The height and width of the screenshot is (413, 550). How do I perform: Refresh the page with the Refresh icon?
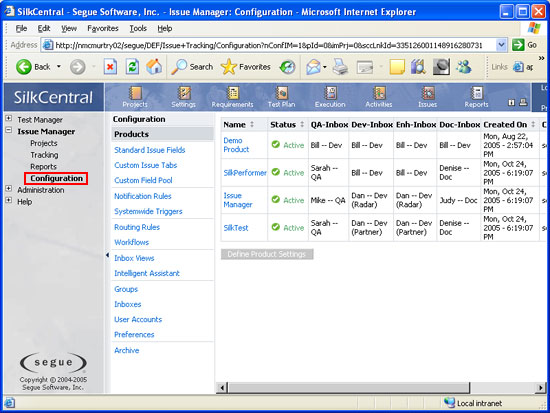[x=132, y=67]
